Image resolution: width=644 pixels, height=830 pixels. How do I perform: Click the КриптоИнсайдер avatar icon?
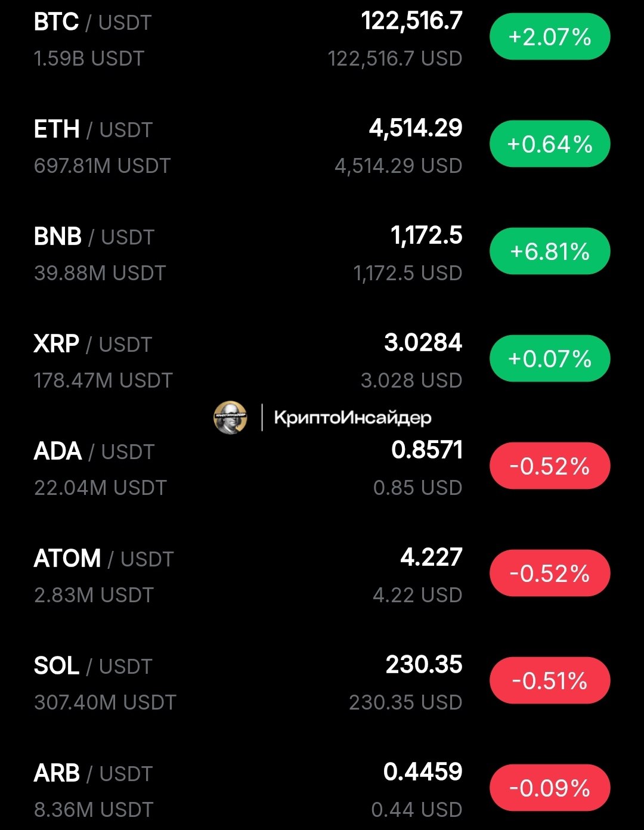pyautogui.click(x=230, y=417)
